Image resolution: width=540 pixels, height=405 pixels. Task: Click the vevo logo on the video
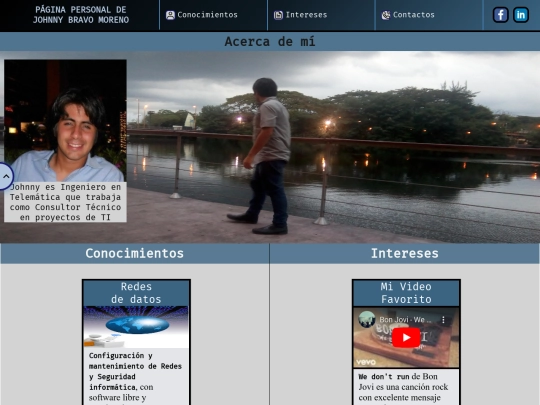tap(366, 362)
